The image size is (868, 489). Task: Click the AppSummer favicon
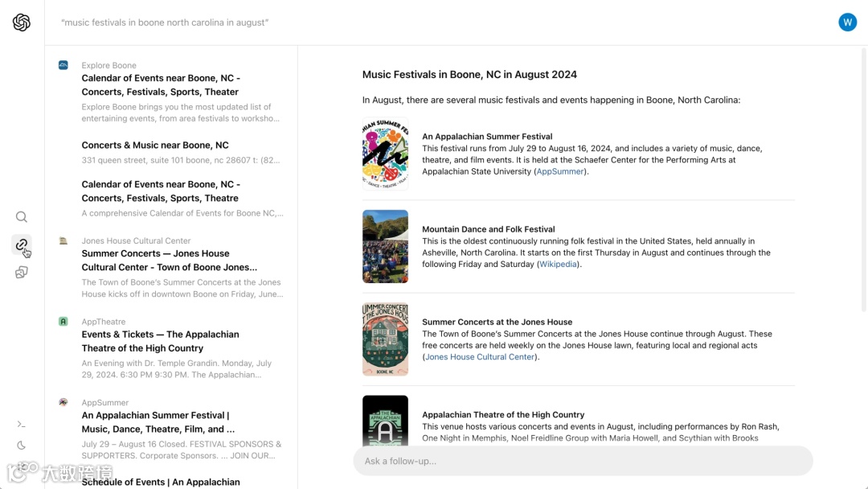pyautogui.click(x=63, y=403)
